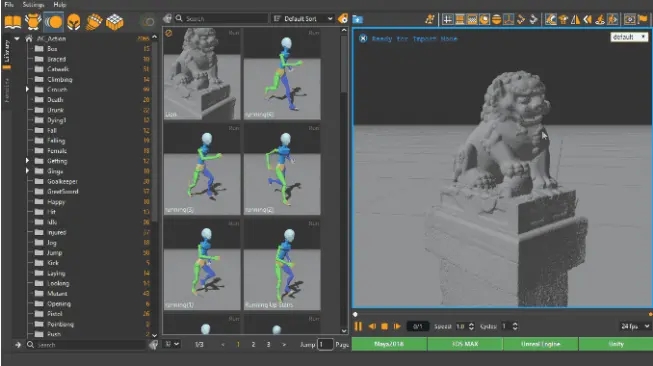Toggle the grid crosshair viewport icon

[448, 19]
